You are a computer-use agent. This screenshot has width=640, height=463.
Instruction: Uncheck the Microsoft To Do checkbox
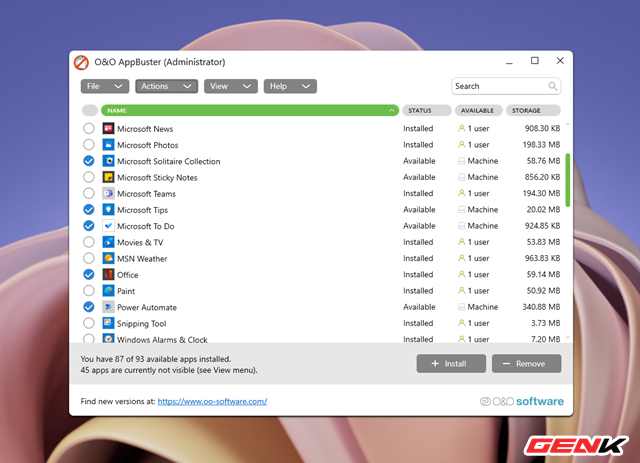(89, 226)
